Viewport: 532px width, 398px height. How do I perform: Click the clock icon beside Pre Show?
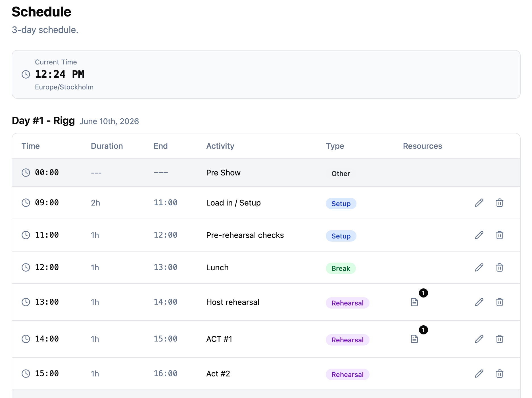[x=26, y=172]
